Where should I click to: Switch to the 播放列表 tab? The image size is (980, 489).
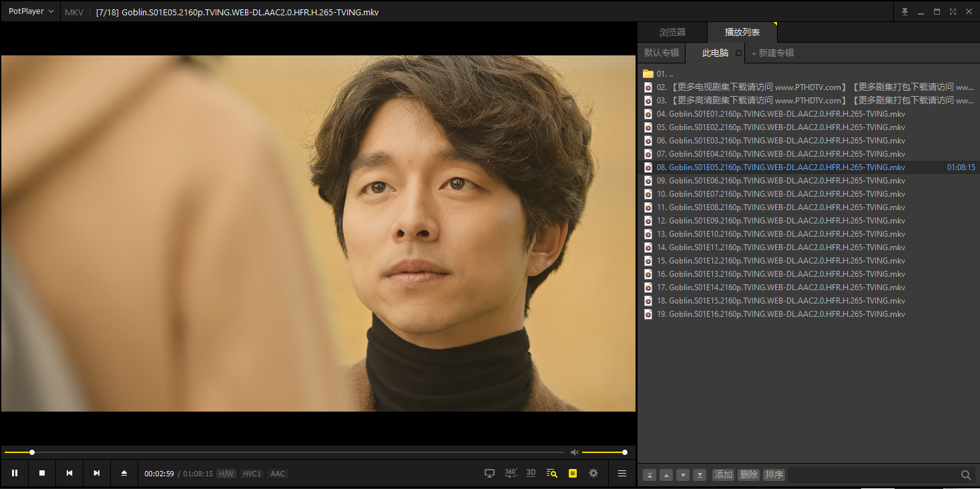[742, 32]
